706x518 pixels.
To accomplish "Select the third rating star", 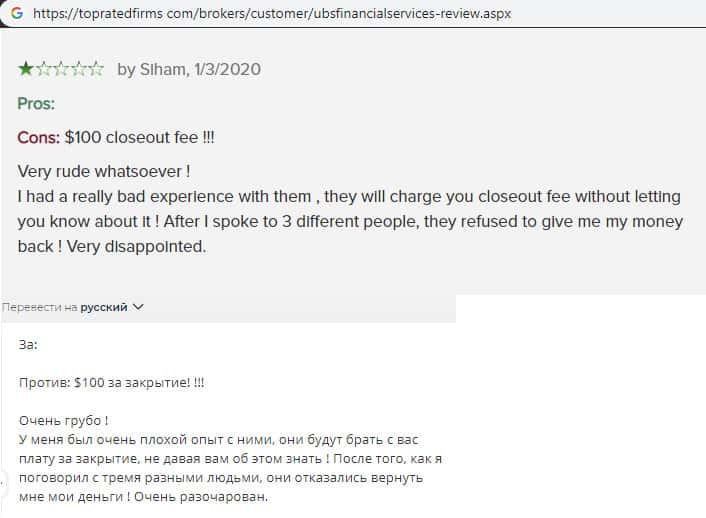I will pos(61,69).
